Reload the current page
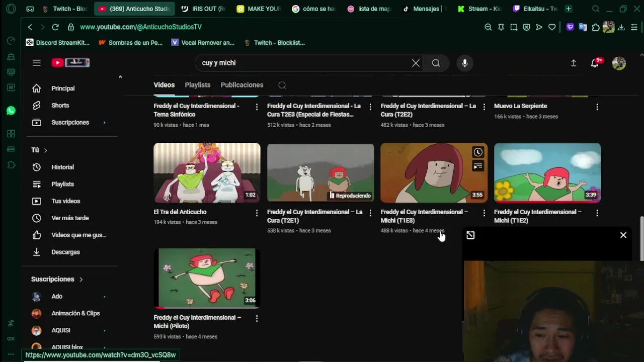 55,27
